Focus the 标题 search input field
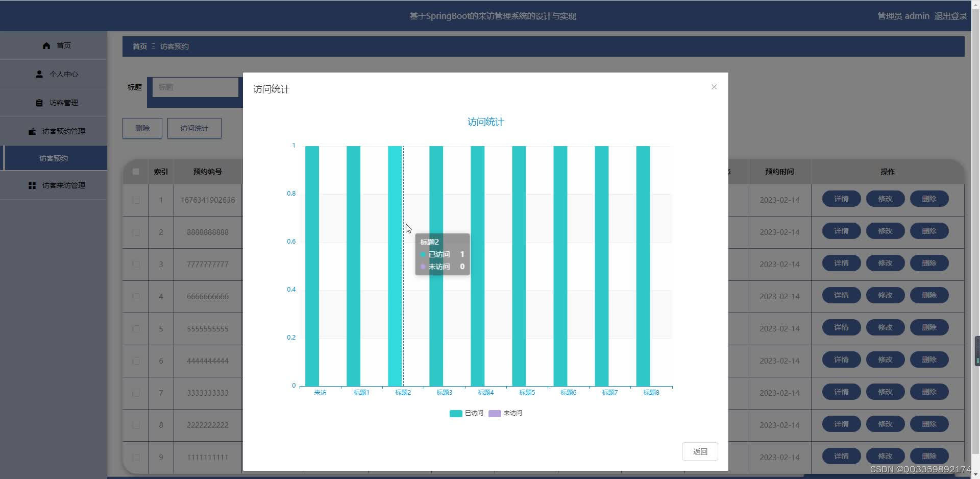 195,87
